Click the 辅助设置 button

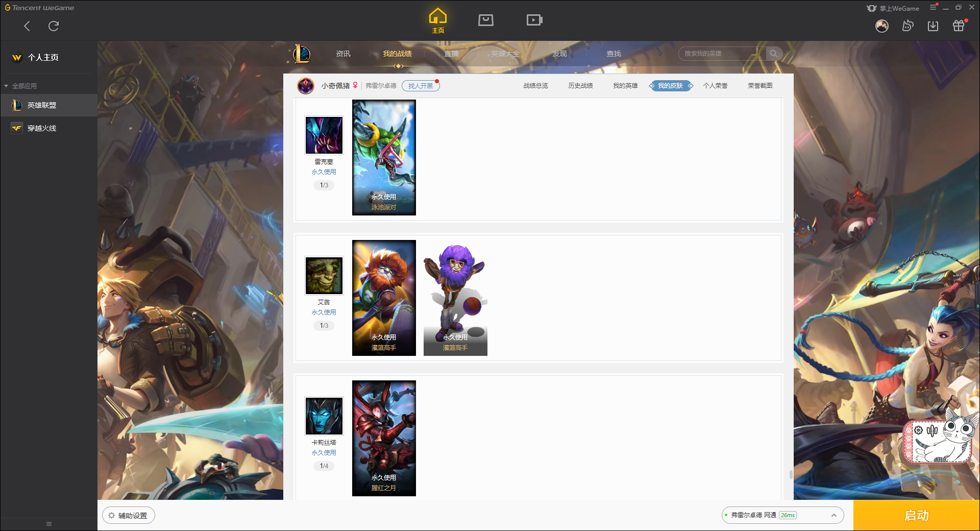(129, 516)
